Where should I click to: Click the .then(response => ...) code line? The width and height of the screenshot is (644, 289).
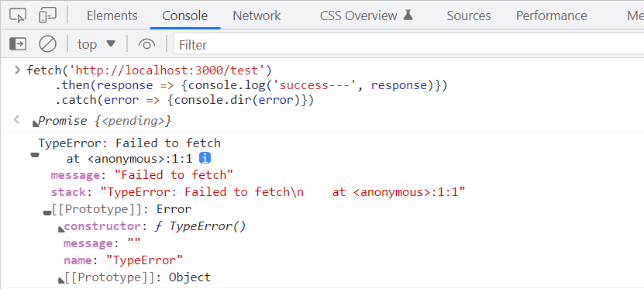[251, 85]
